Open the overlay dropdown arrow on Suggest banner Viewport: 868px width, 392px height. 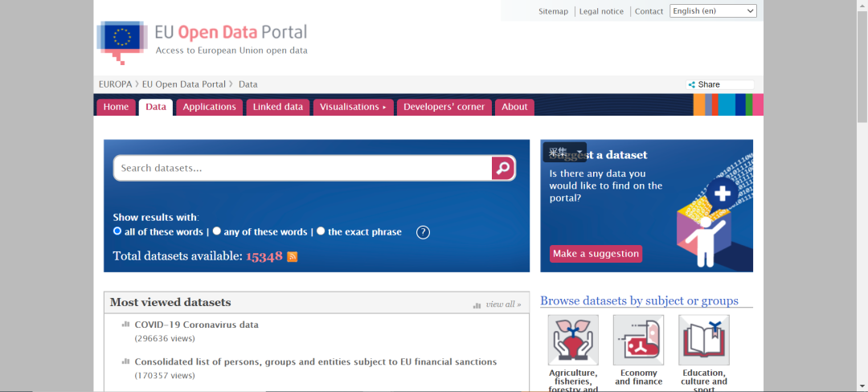click(x=579, y=152)
